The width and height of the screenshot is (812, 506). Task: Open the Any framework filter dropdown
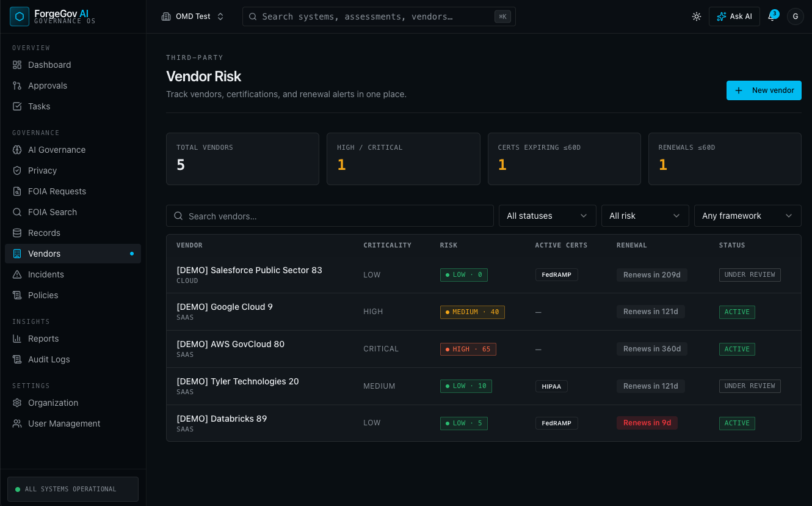[748, 216]
